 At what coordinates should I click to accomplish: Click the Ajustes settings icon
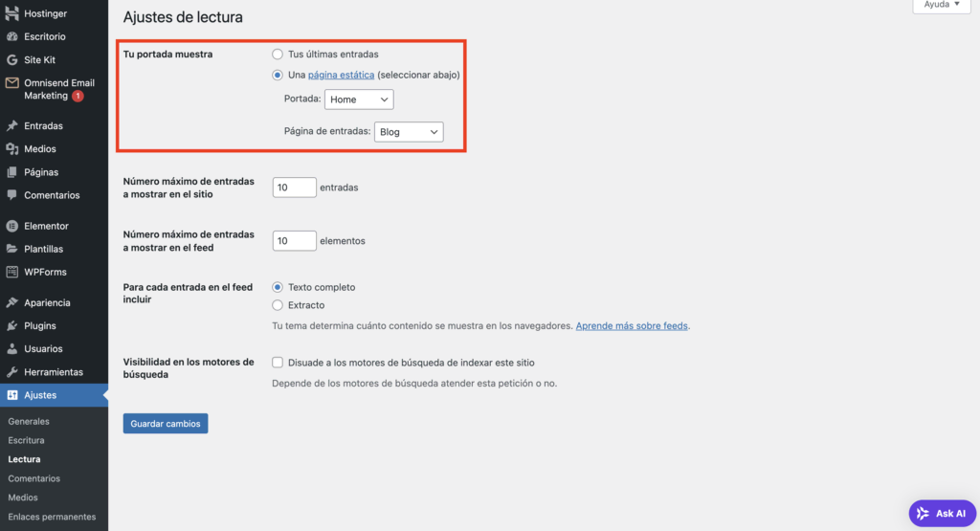click(11, 395)
